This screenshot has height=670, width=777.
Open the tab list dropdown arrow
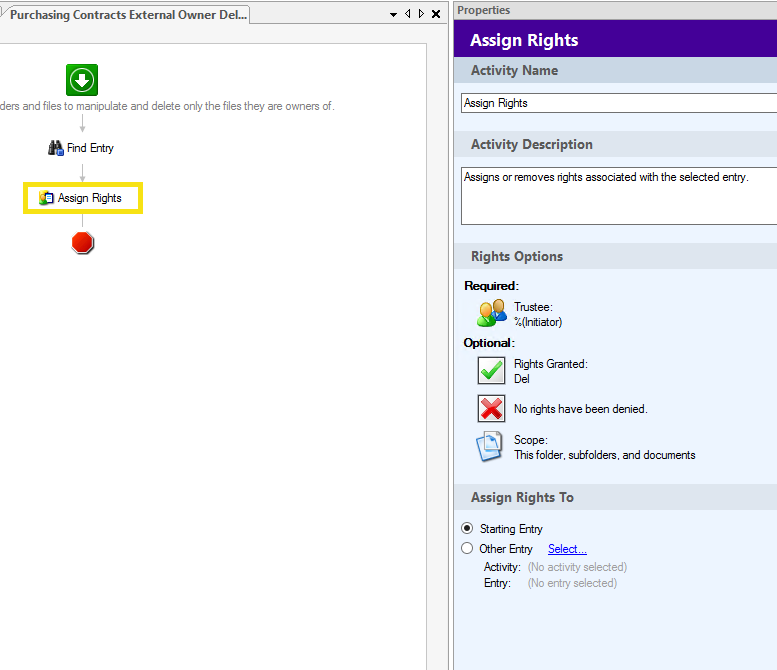[393, 15]
